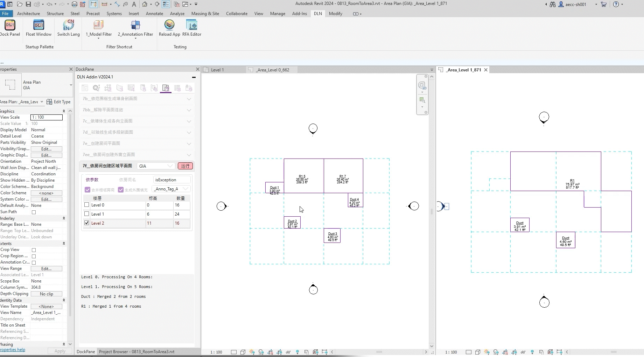644x357 pixels.
Task: Click Temporary Hide/Isolate glasses icon in left view
Action: coord(288,352)
